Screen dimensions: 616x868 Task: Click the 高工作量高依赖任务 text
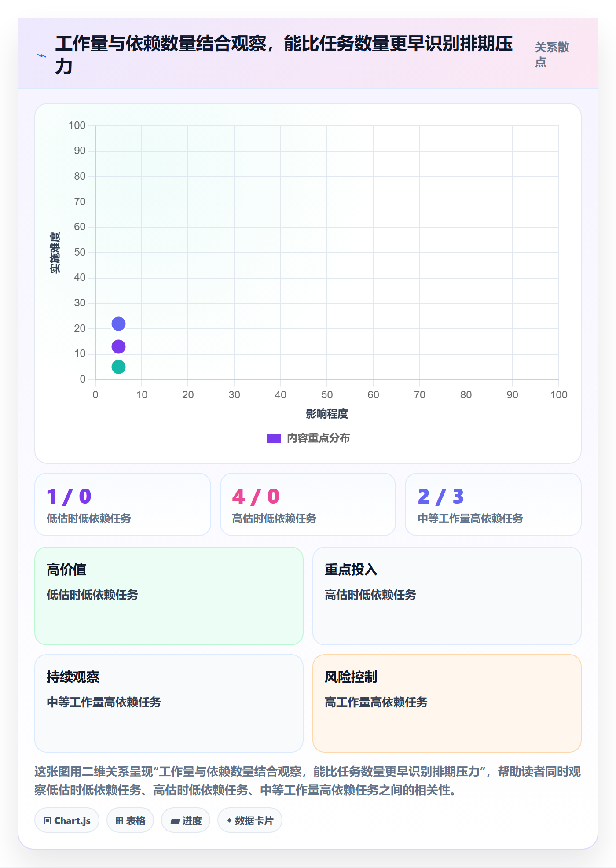(376, 702)
